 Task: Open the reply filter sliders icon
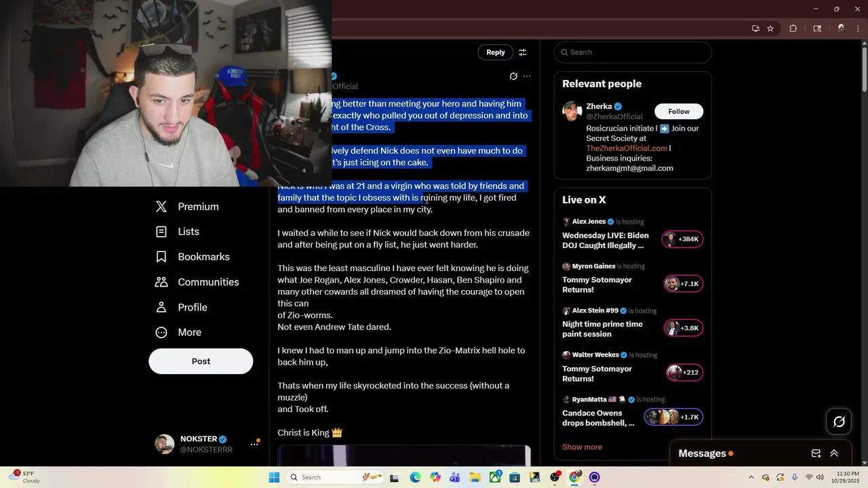pos(523,52)
